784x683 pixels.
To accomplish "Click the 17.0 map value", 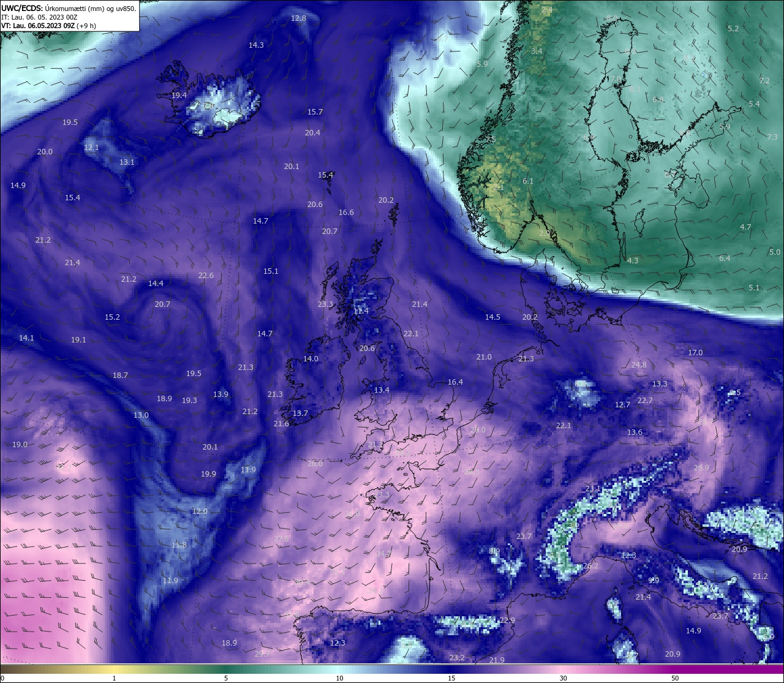I will (x=695, y=353).
